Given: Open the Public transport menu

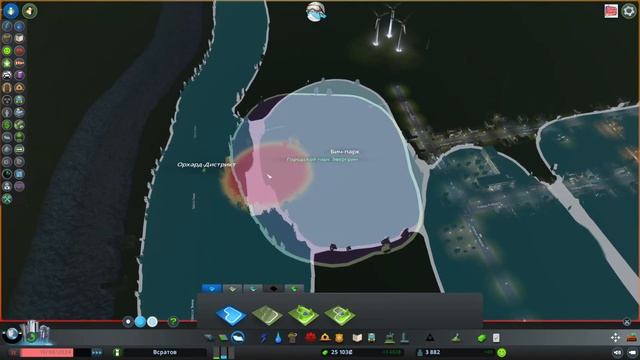Looking at the screenshot, I should coord(372,338).
